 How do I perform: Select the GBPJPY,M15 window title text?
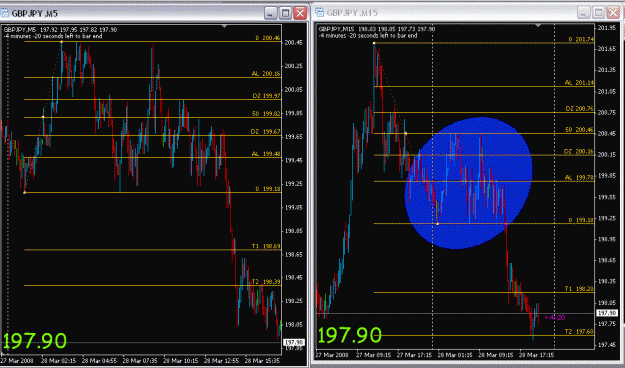click(x=352, y=13)
